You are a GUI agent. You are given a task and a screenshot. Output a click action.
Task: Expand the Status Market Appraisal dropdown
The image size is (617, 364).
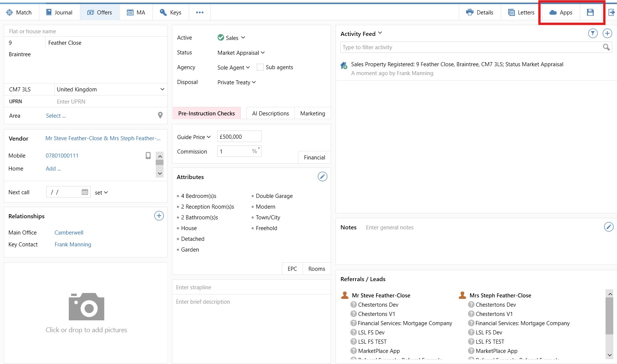[x=241, y=53]
